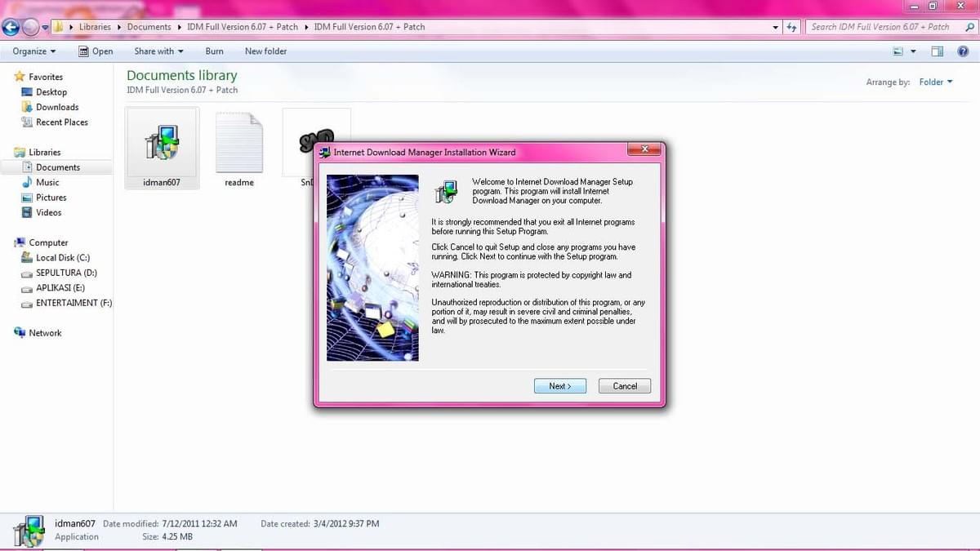Open the change view options dropdown
Image resolution: width=980 pixels, height=551 pixels.
[x=913, y=51]
